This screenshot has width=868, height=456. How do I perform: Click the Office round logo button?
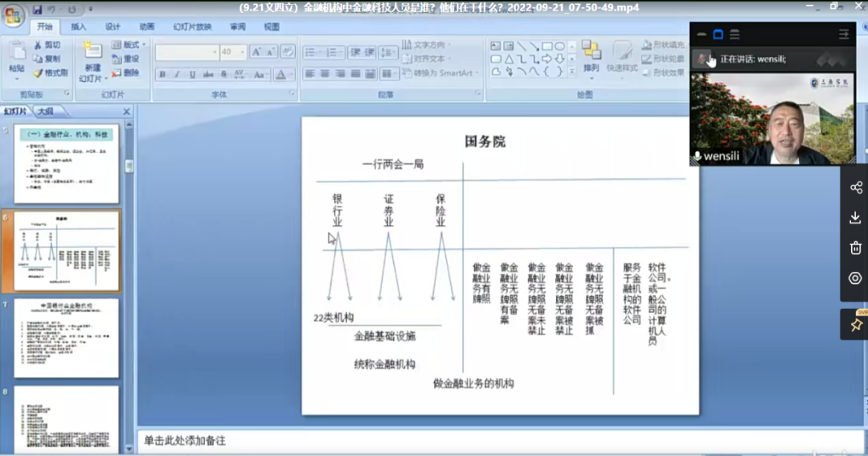[13, 16]
